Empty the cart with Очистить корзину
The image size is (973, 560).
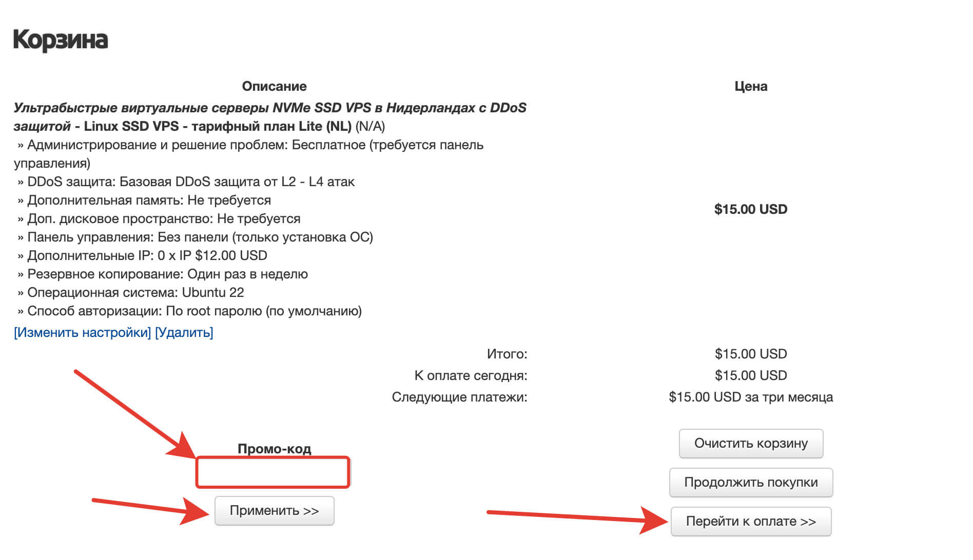750,443
